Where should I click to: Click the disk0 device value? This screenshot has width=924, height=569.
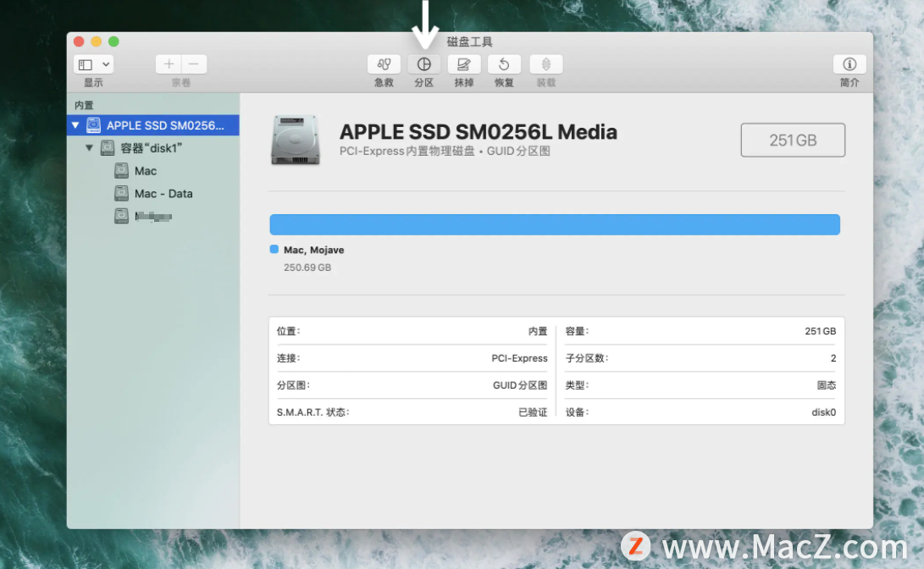point(823,412)
